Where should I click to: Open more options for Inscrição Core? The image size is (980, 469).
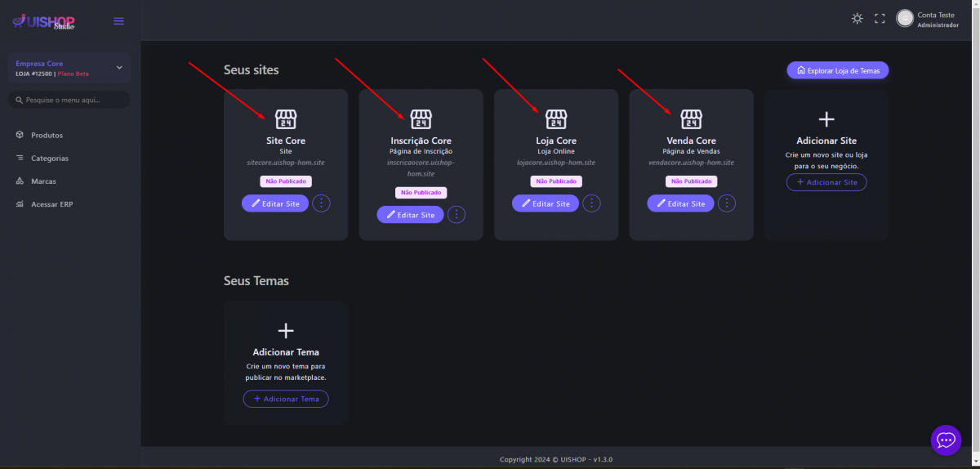pyautogui.click(x=457, y=215)
